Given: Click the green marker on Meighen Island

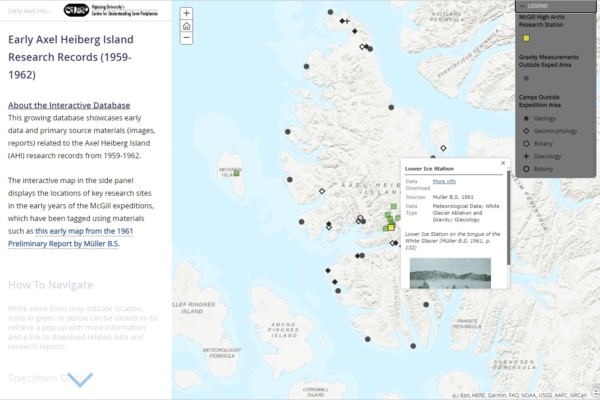Looking at the screenshot, I should click(237, 173).
